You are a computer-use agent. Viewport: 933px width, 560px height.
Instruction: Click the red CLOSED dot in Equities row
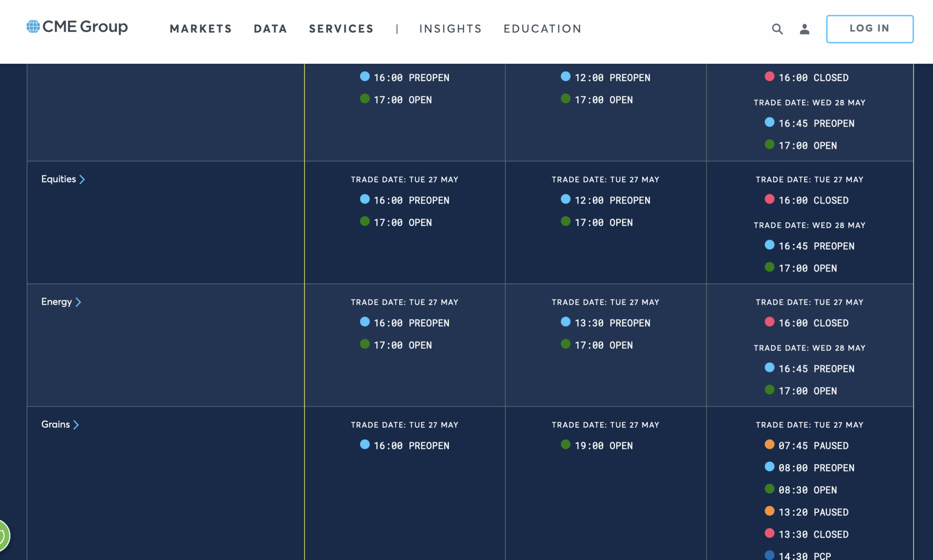coord(769,199)
